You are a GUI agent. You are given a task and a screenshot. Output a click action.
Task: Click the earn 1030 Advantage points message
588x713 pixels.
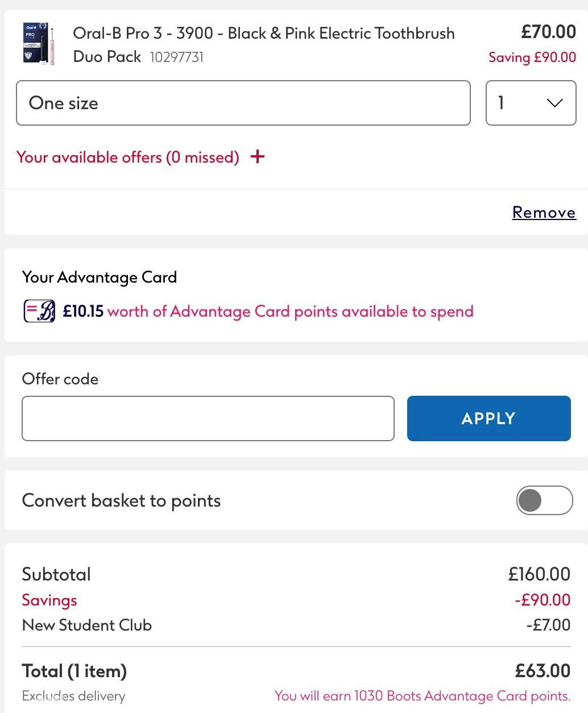(x=423, y=696)
